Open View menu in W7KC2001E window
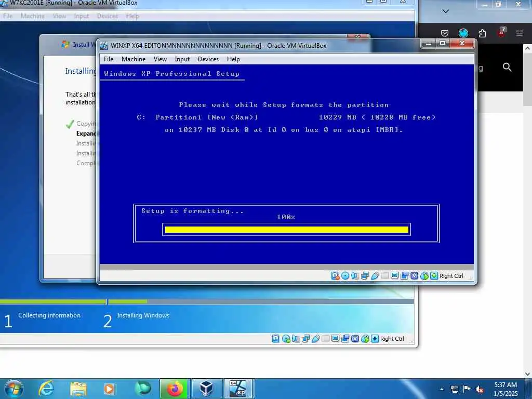 click(59, 16)
